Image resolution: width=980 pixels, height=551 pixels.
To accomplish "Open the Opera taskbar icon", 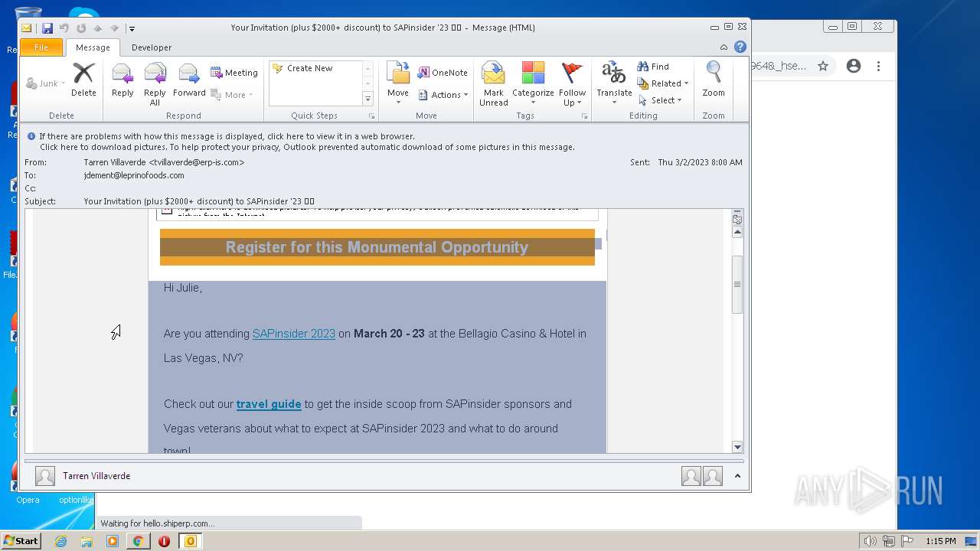I will (x=164, y=541).
